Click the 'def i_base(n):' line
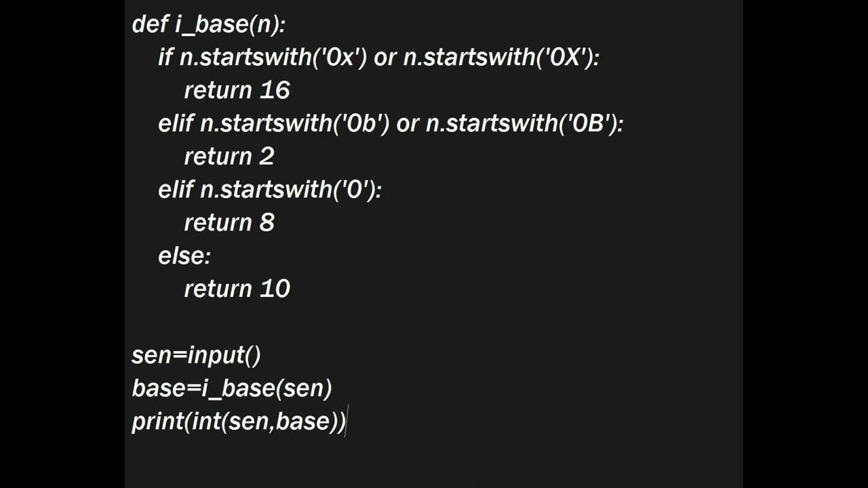This screenshot has width=868, height=488. click(x=209, y=24)
